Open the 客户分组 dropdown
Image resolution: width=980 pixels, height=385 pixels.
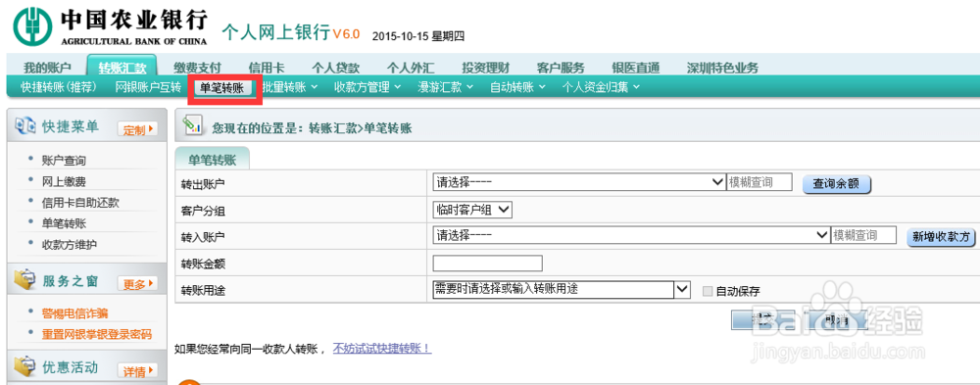(x=472, y=210)
